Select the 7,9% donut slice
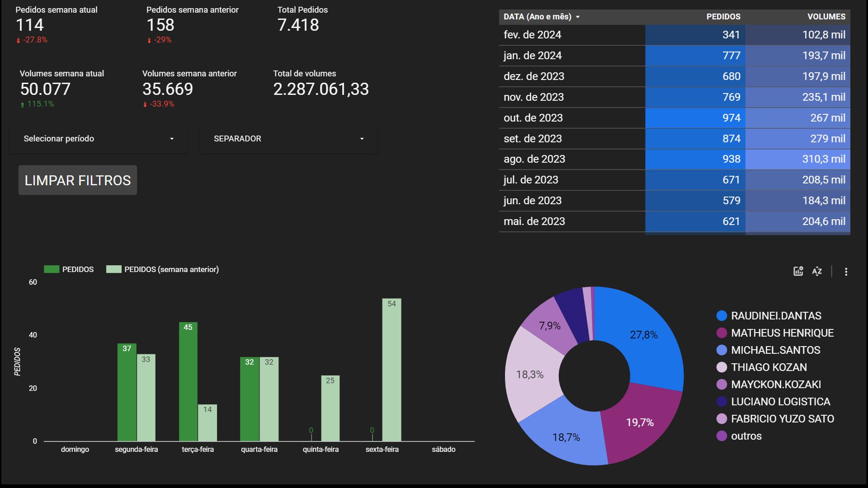Screen dimensions: 868x488 550,326
